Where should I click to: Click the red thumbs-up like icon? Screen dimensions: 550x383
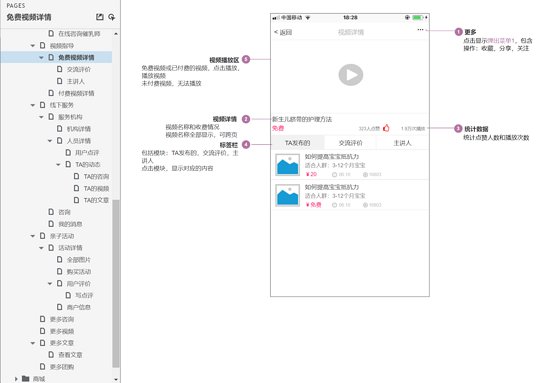tap(386, 128)
